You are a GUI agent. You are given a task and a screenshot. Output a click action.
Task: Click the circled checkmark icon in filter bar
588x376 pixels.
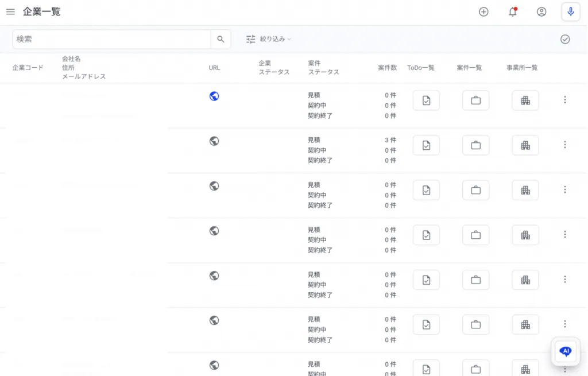(565, 39)
